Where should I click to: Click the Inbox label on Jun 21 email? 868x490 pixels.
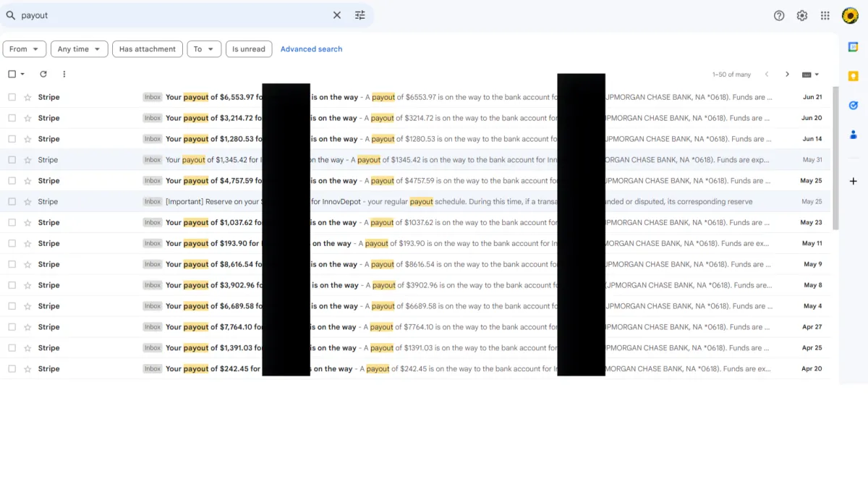coord(153,97)
